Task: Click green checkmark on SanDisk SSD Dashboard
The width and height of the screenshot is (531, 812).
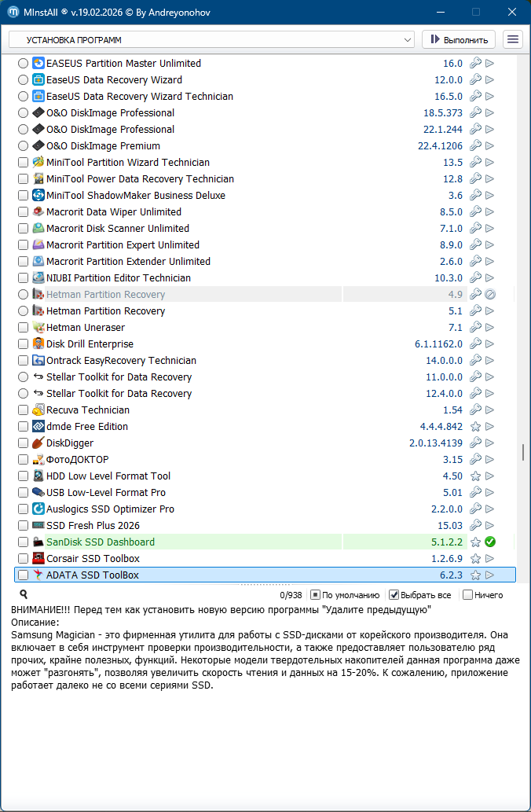Action: [490, 542]
